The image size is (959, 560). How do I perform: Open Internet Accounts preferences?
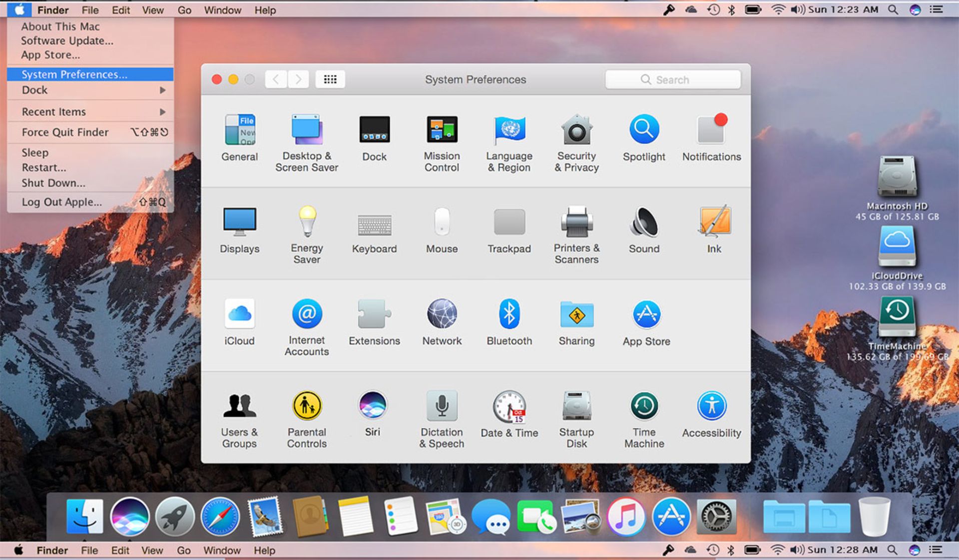(x=307, y=327)
